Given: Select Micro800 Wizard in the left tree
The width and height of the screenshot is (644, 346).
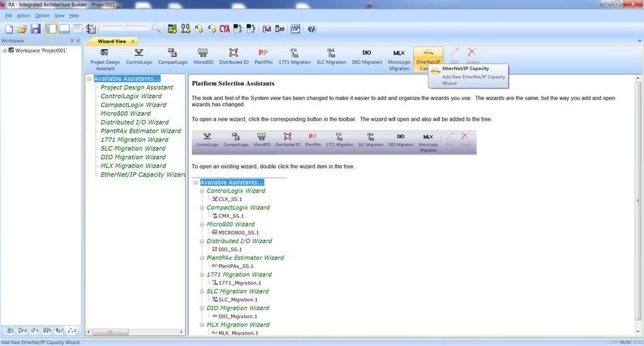Looking at the screenshot, I should (126, 113).
